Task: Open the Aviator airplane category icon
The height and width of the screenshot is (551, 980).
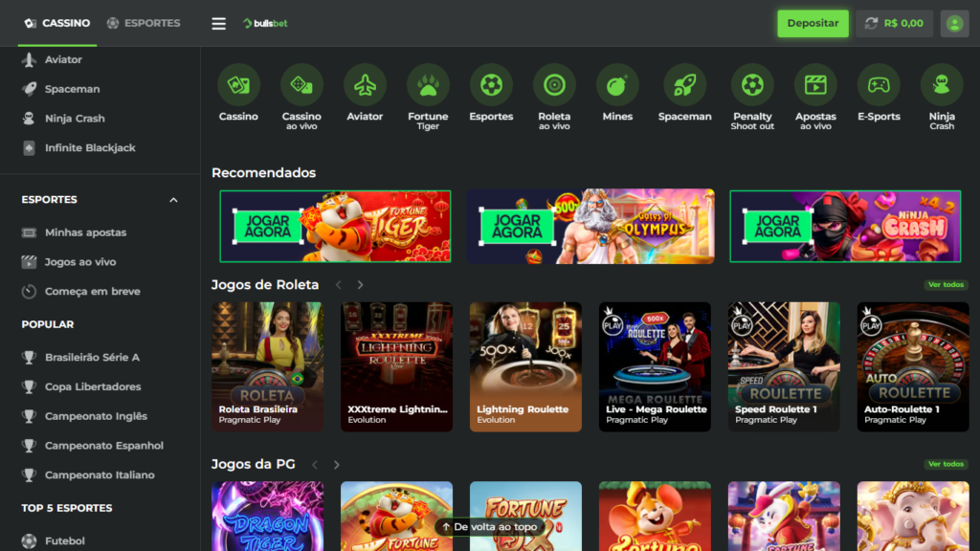Action: 365,85
